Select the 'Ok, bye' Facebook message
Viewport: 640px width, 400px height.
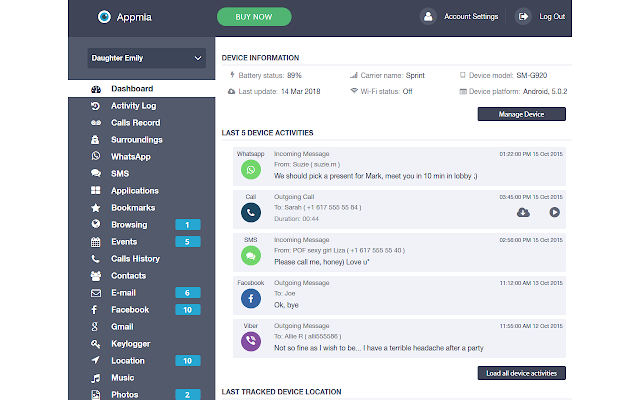click(x=286, y=305)
